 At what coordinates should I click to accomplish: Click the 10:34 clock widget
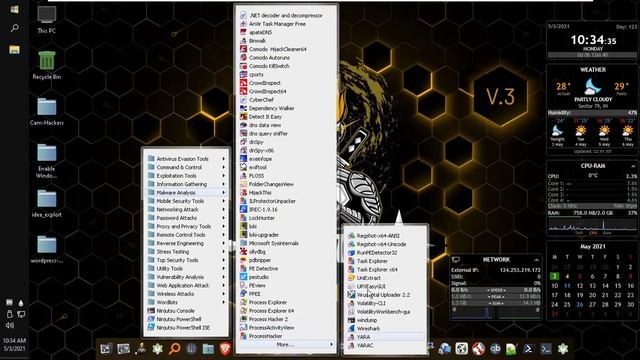point(593,40)
